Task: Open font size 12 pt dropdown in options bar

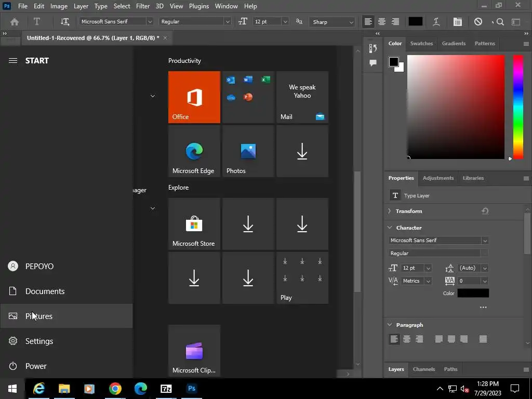Action: coord(285,22)
